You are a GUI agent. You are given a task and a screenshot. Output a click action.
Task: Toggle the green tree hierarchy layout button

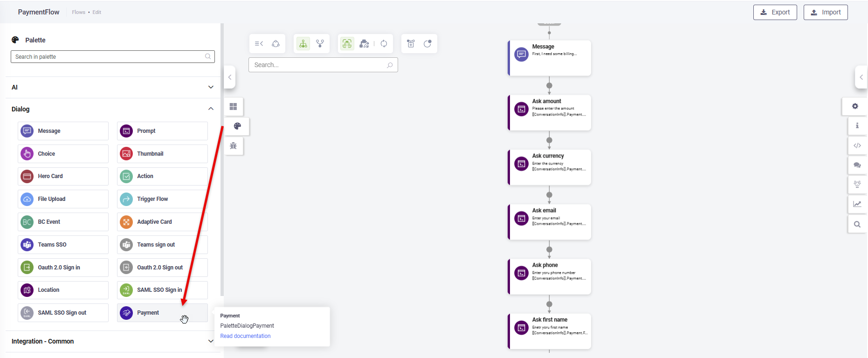303,44
